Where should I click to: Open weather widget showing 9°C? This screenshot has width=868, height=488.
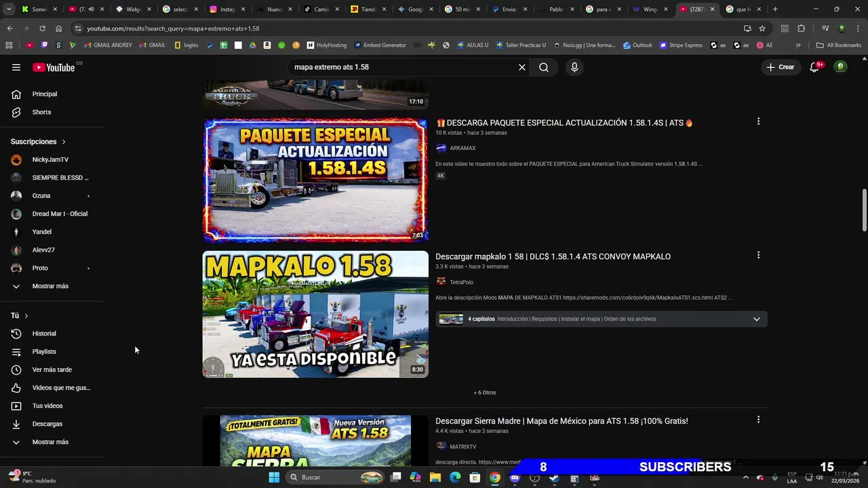31,477
